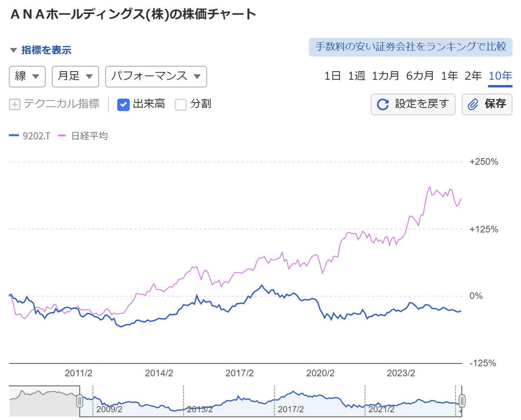Enable the 分割 checkbox
This screenshot has height=420, width=521.
180,104
